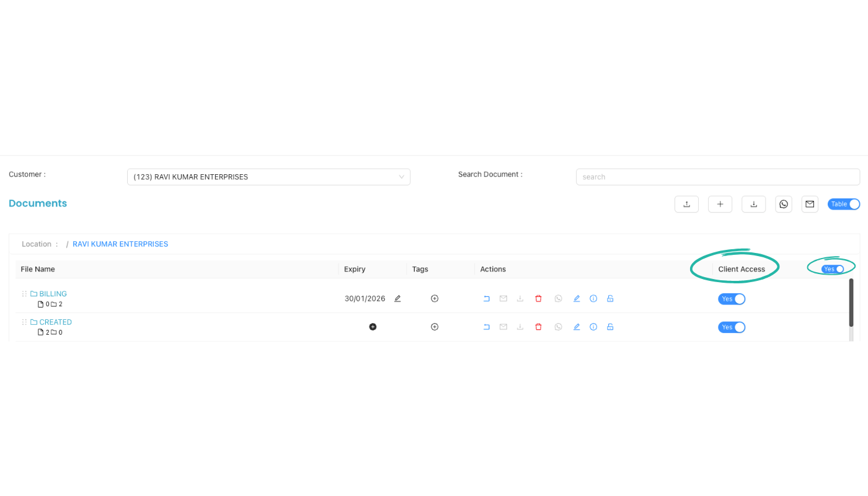Edit the expiry date for BILLING

(x=397, y=298)
